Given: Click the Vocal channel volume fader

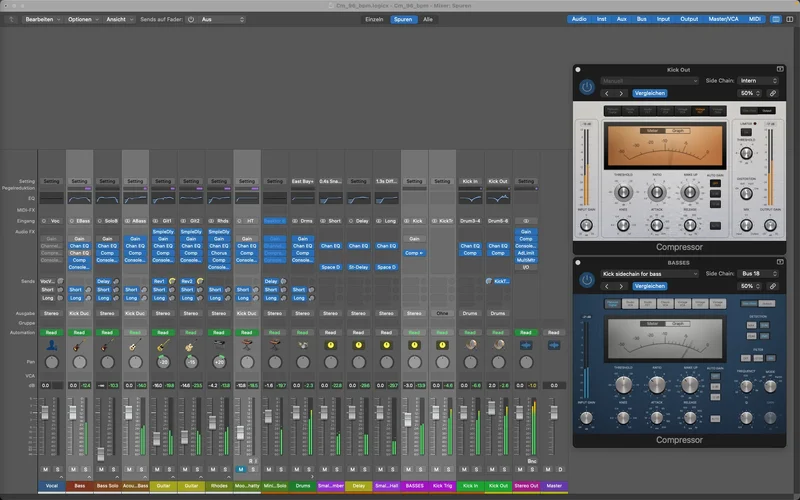Looking at the screenshot, I should 45,412.
